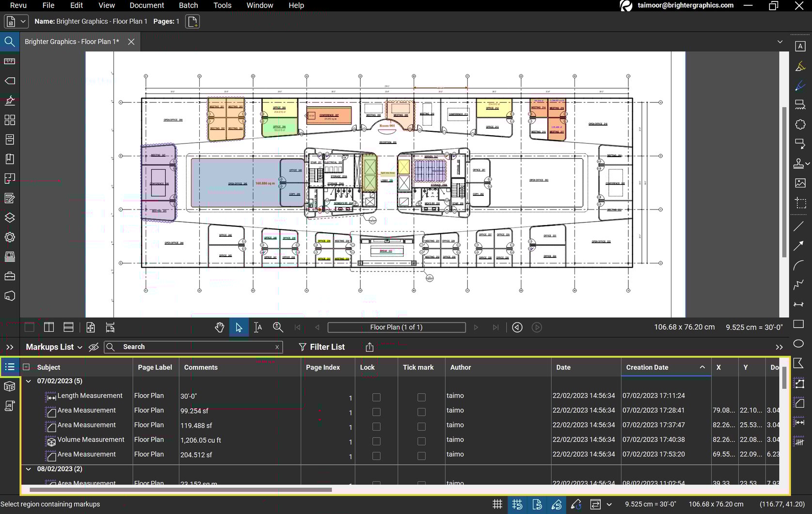Sort markups by the Creation Date column
Screen dimensions: 812x514
point(647,367)
